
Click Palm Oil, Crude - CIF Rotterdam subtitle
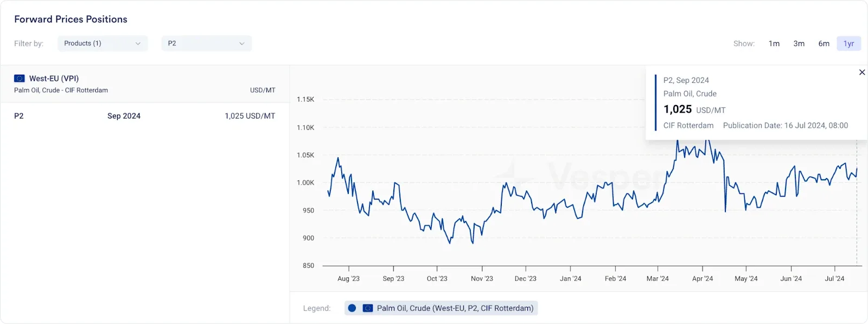61,90
